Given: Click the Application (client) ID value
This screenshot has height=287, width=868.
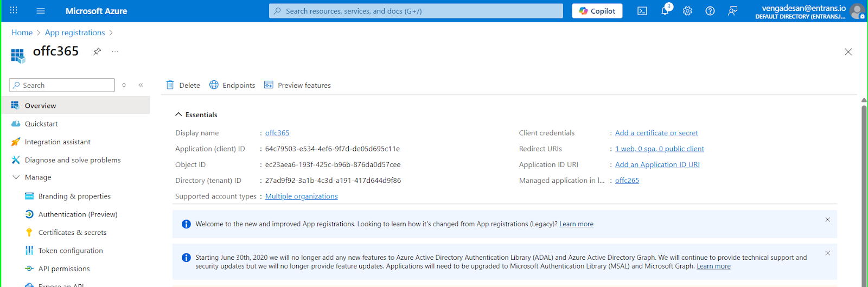Looking at the screenshot, I should pyautogui.click(x=333, y=149).
